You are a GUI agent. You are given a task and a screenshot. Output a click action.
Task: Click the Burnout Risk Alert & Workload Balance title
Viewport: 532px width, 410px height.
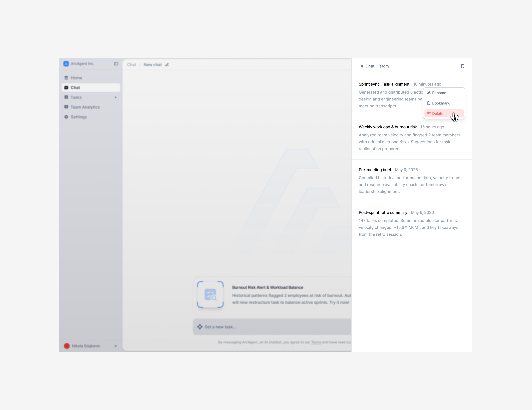(267, 287)
